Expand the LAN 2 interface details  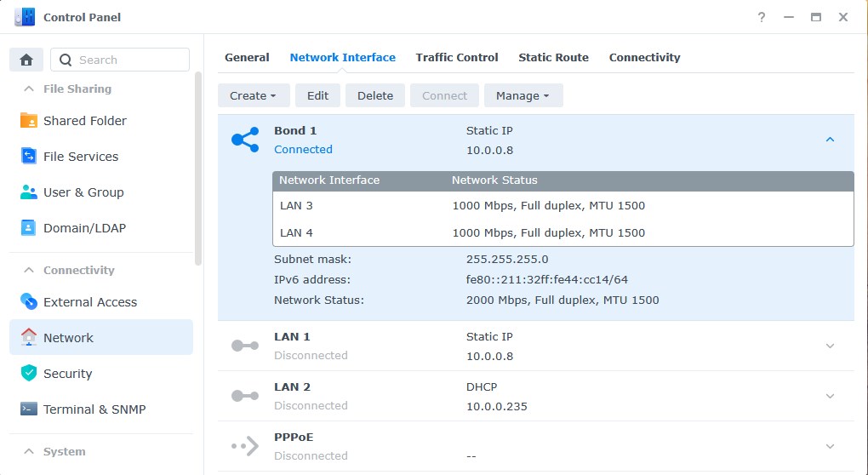(x=831, y=396)
